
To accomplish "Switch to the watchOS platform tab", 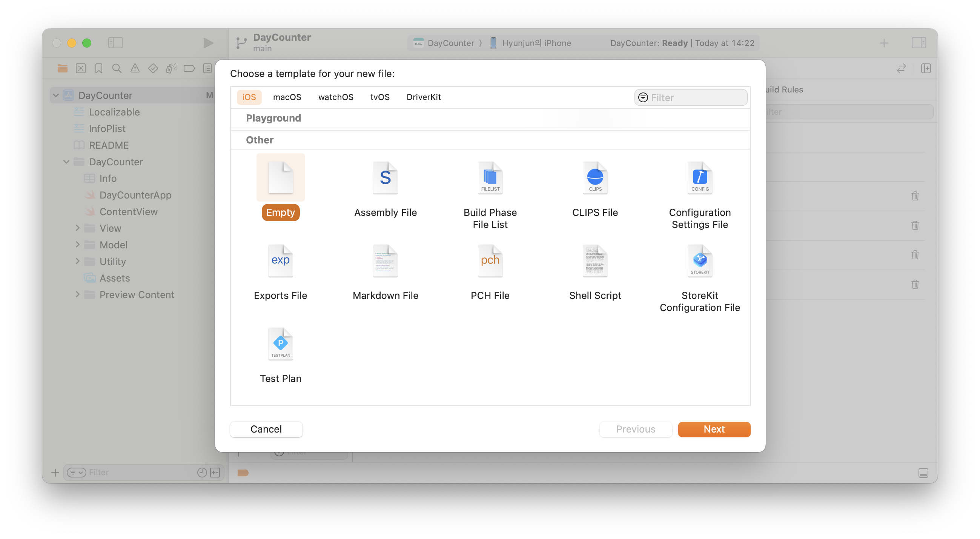I will (336, 97).
